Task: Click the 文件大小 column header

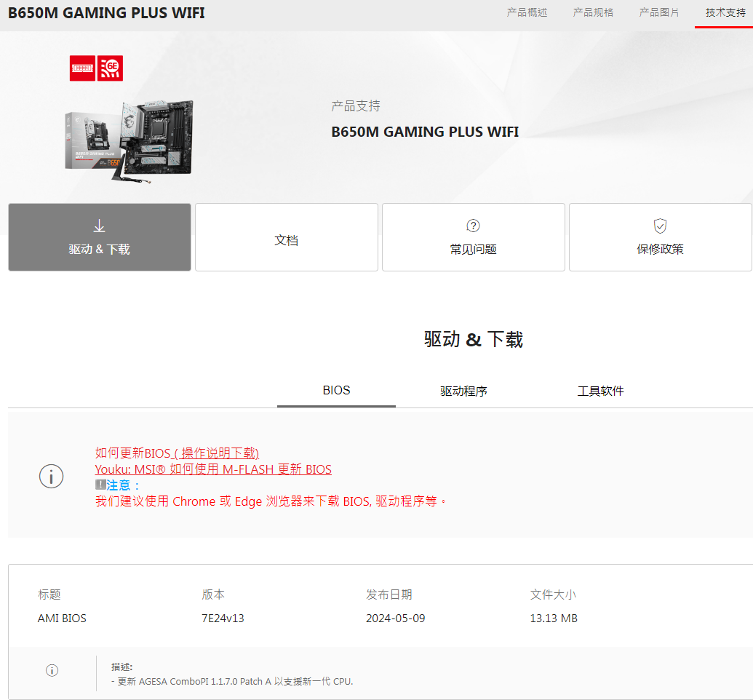Action: [553, 594]
